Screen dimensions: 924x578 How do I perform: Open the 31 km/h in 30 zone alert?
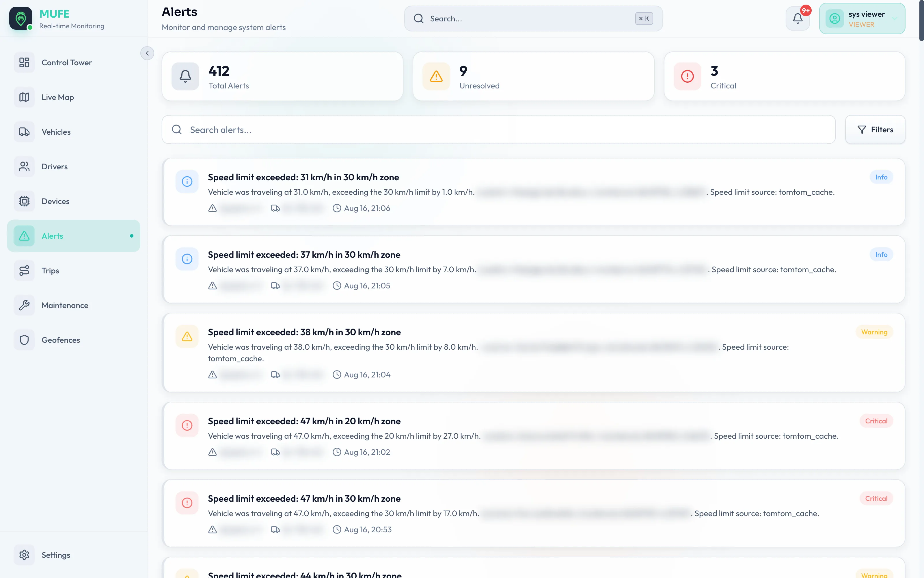(x=533, y=192)
